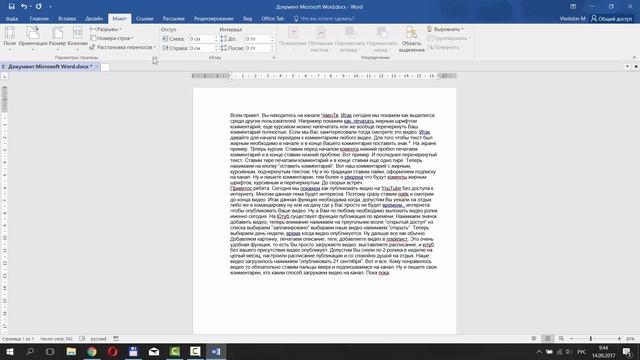The width and height of the screenshot is (640, 360).
Task: Switch to the Вставка ribbon tab
Action: coord(67,19)
